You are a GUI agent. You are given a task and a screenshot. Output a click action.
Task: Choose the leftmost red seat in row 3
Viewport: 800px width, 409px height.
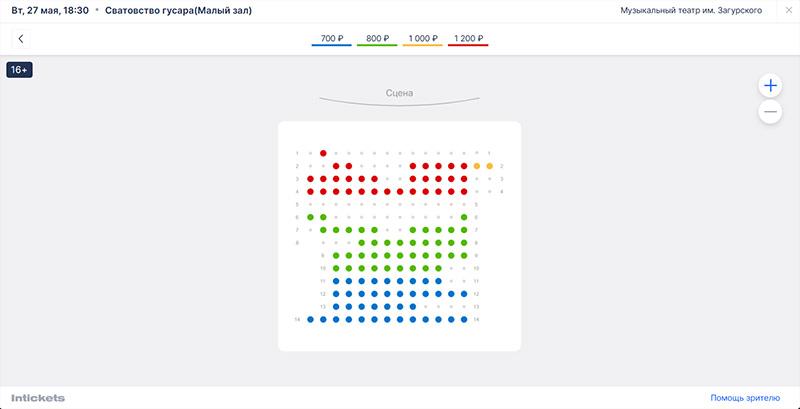[x=310, y=179]
